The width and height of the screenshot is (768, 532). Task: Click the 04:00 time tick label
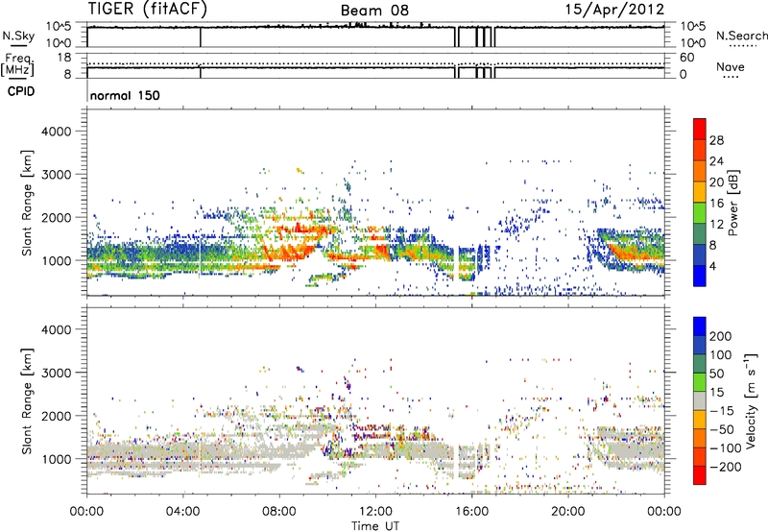coord(182,512)
